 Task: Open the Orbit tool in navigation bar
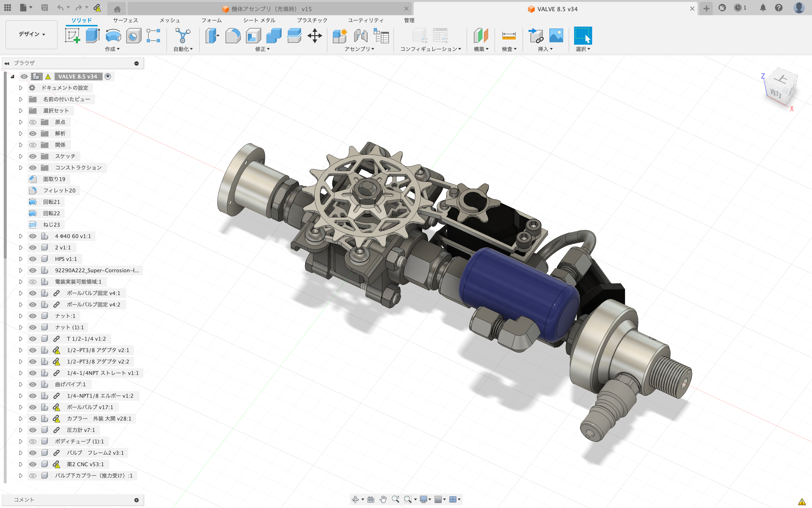(x=355, y=499)
